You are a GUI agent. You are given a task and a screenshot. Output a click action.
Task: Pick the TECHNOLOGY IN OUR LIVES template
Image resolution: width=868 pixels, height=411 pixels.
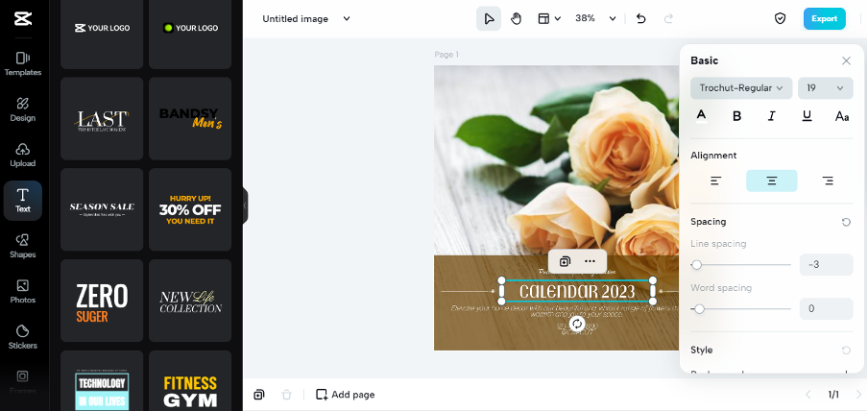[x=102, y=380]
